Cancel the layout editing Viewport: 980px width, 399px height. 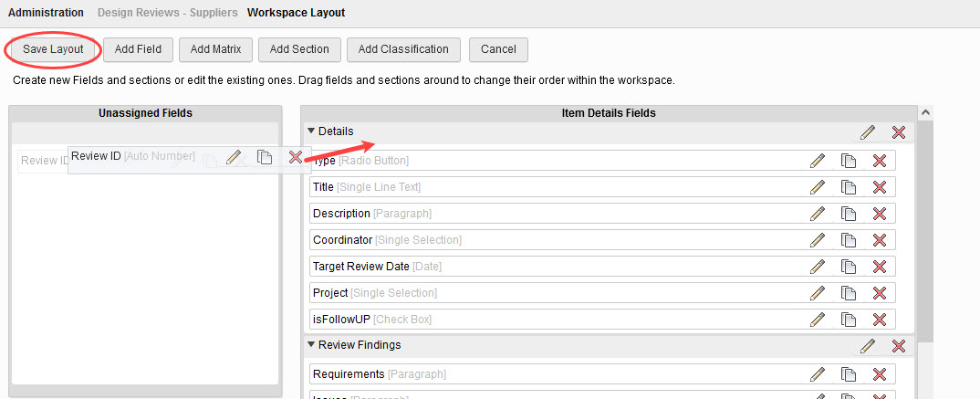point(498,49)
